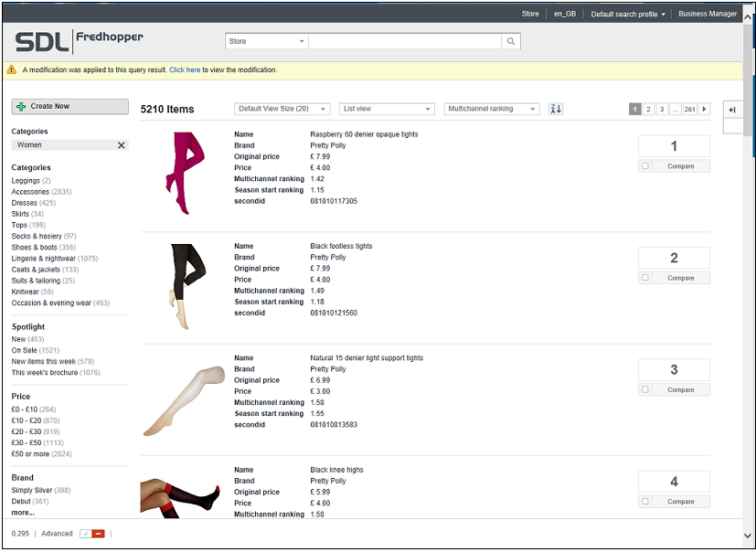Click the next page arrow

705,109
